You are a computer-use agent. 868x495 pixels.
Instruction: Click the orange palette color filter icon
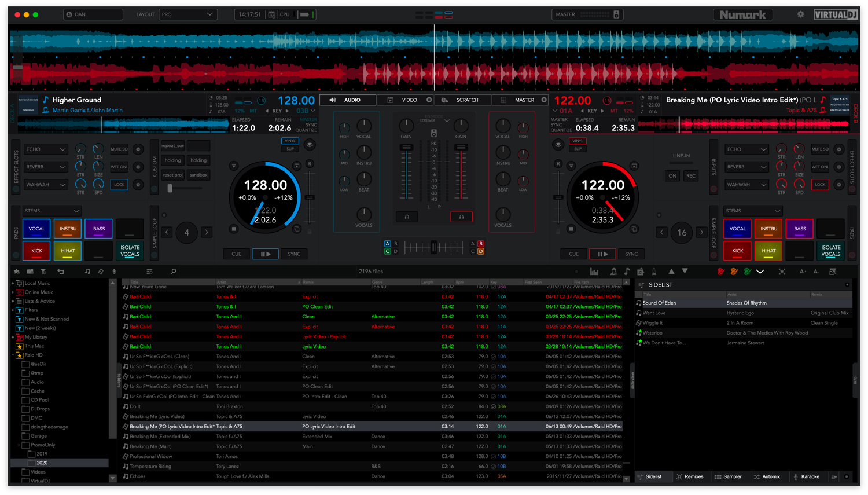pyautogui.click(x=734, y=272)
